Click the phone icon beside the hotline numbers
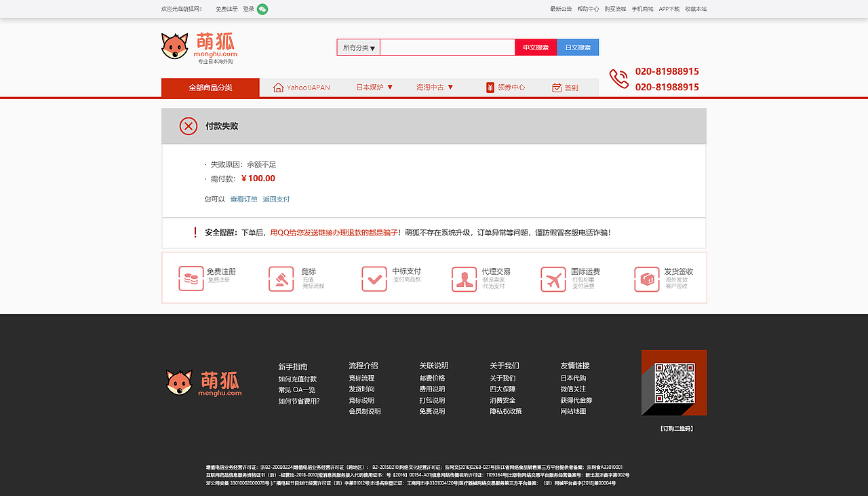 pyautogui.click(x=619, y=79)
